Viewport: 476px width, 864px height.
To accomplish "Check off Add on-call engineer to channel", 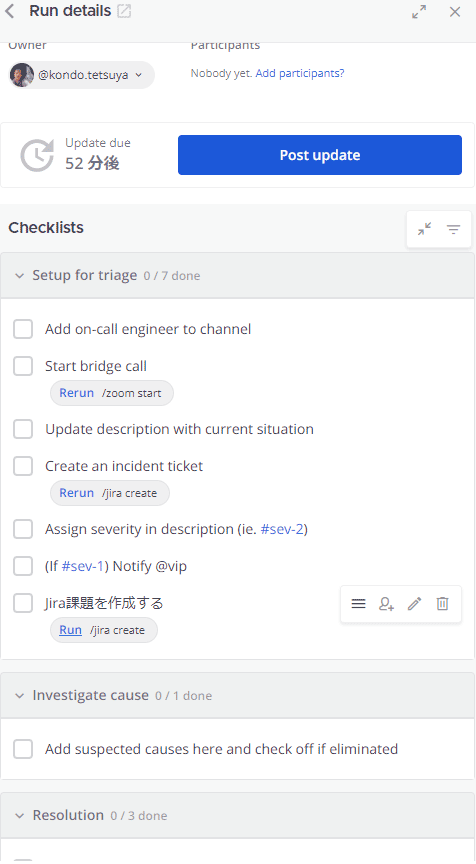I will pyautogui.click(x=23, y=329).
